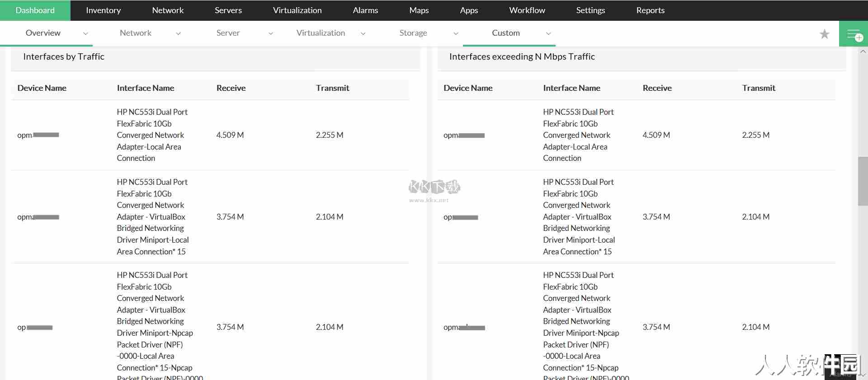Click Device Name header in Interfaces by Traffic

point(42,88)
